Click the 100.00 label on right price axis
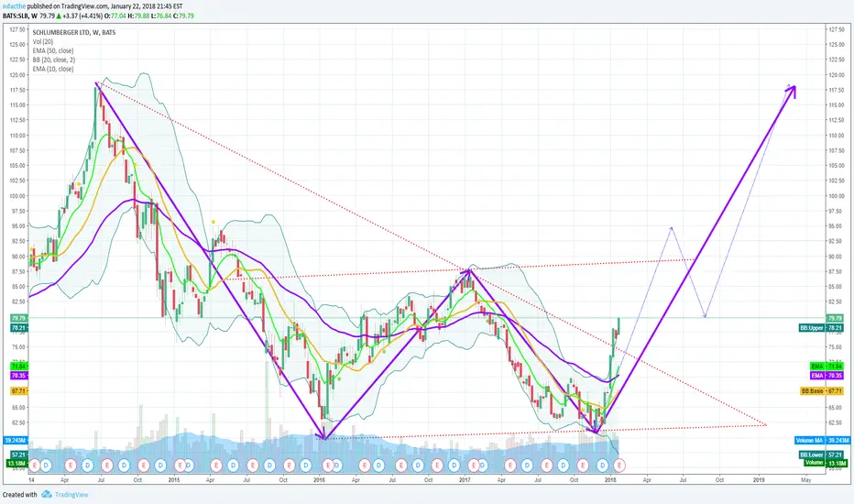The width and height of the screenshot is (854, 504). point(837,195)
